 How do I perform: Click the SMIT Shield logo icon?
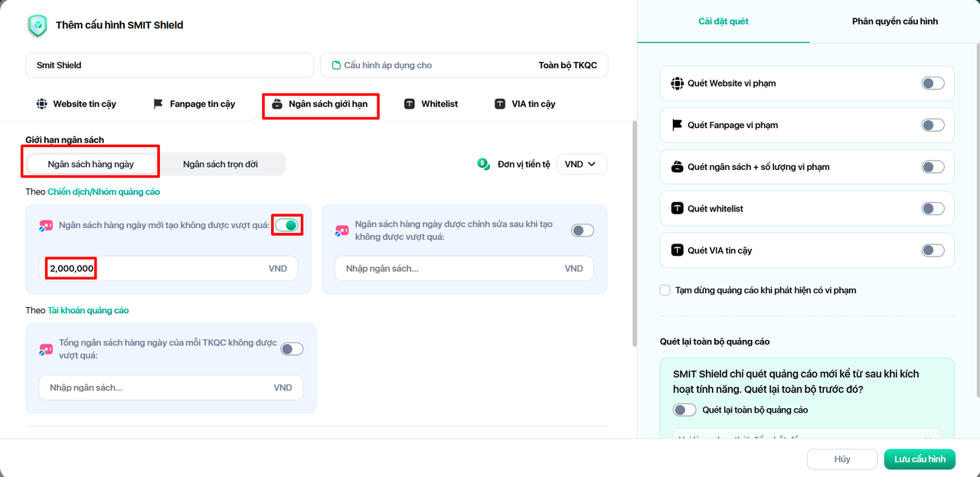tap(38, 25)
